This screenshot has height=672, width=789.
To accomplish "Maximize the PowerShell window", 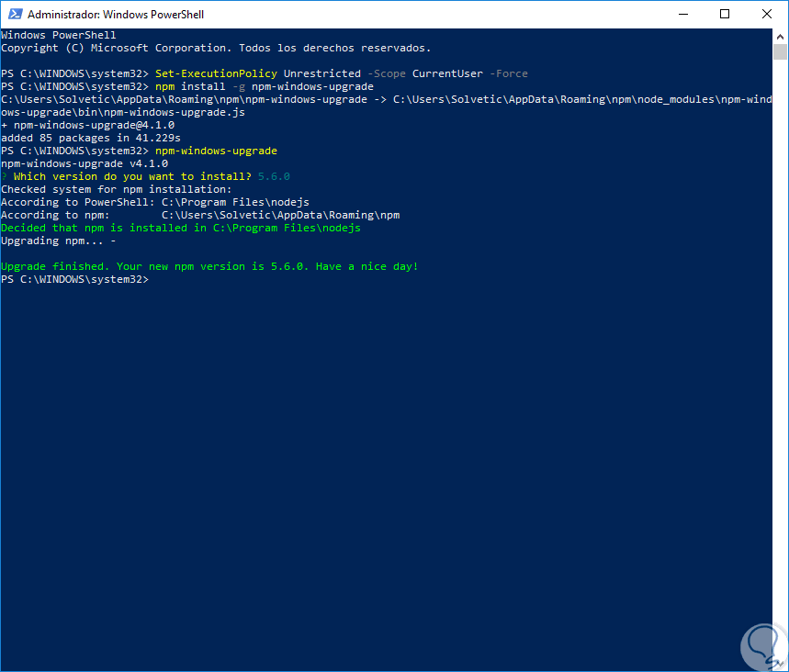I will (x=725, y=14).
